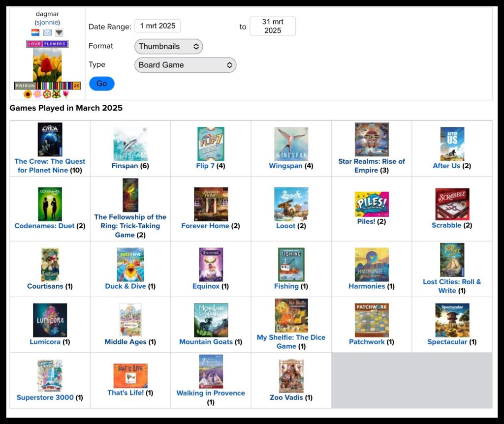Click the blue Go button
Viewport: 504px width, 424px height.
pyautogui.click(x=101, y=84)
